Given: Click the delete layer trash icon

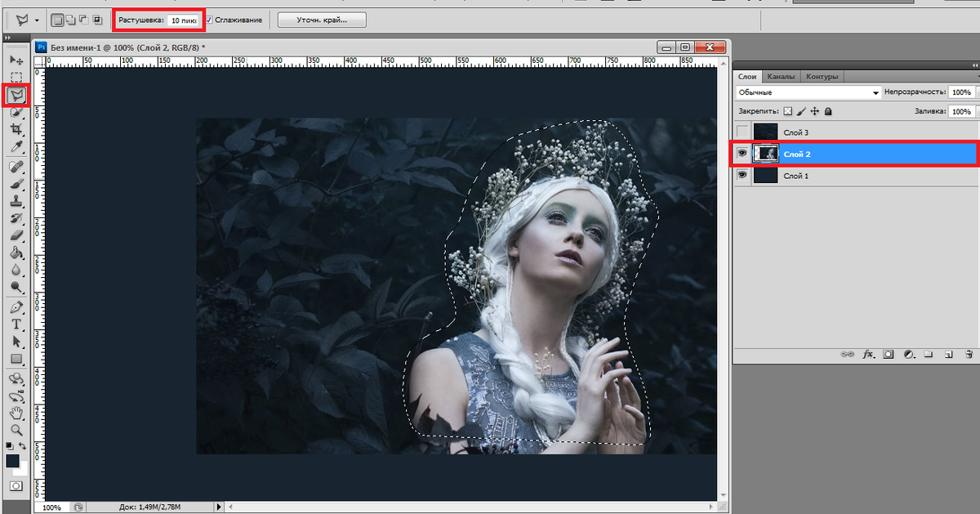Looking at the screenshot, I should point(969,355).
